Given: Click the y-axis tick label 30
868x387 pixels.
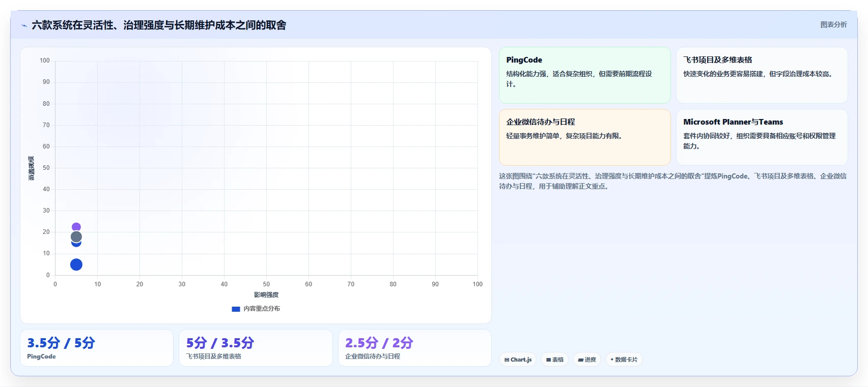Looking at the screenshot, I should [46, 211].
